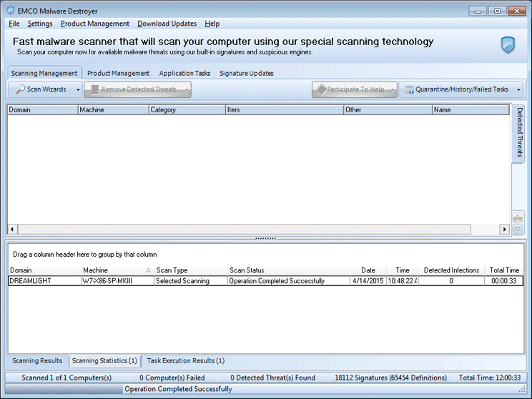
Task: Click the group-by column drop area text
Action: pyautogui.click(x=85, y=255)
